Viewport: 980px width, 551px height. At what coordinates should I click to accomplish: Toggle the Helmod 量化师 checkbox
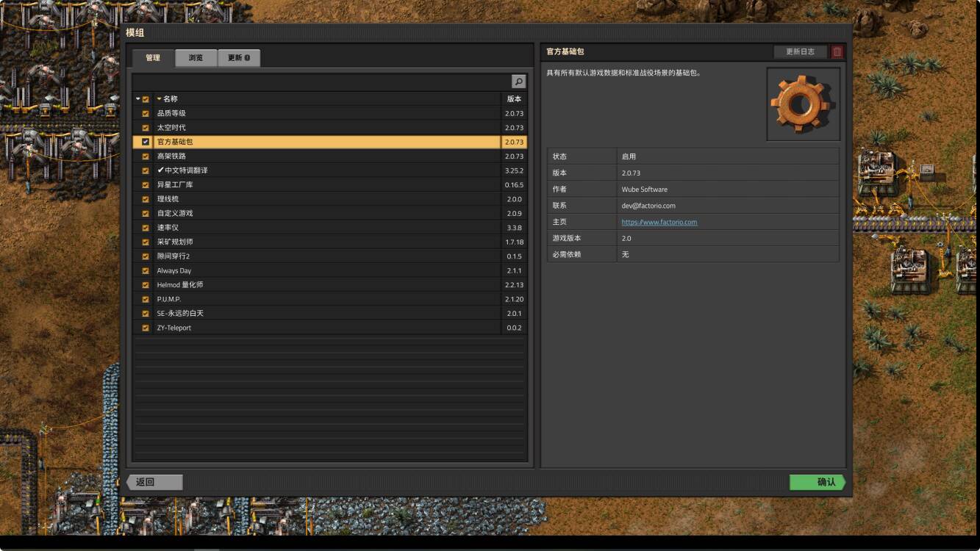[x=146, y=285]
